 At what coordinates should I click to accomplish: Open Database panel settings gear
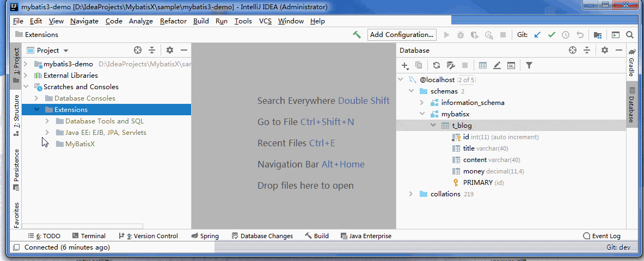point(605,50)
